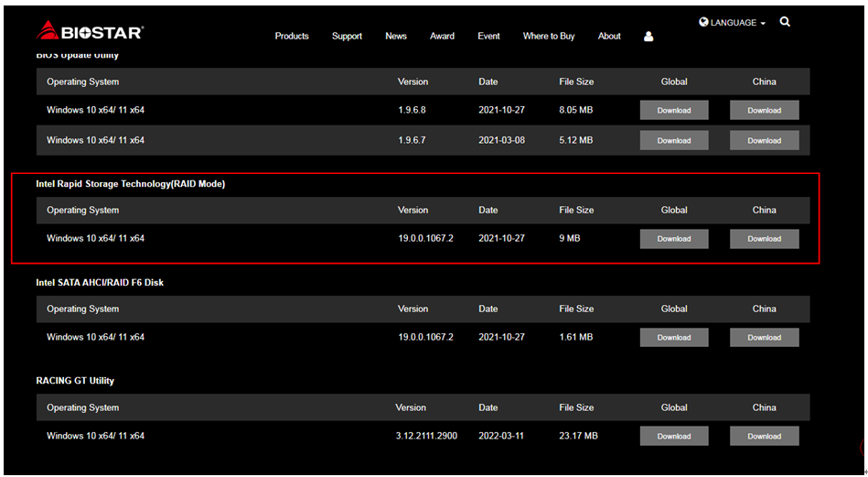Image resolution: width=868 pixels, height=477 pixels.
Task: Download RACING GT Utility China version
Action: pyautogui.click(x=764, y=436)
